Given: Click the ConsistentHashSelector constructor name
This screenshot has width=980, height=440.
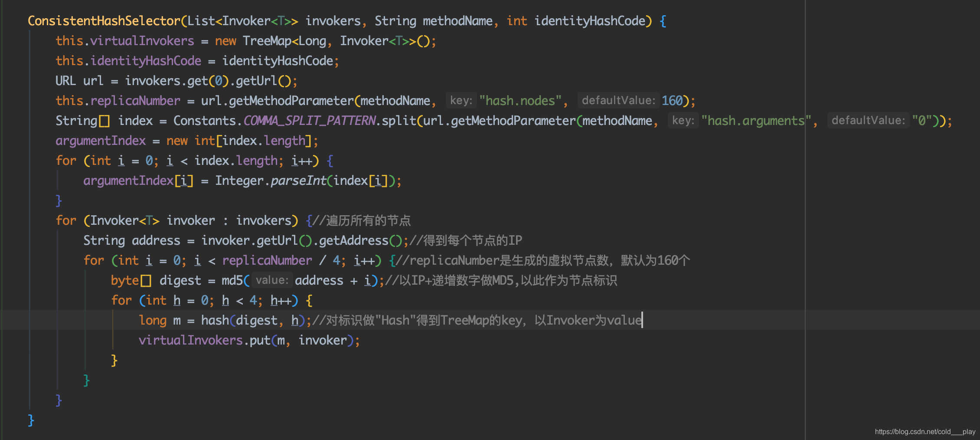Looking at the screenshot, I should (104, 21).
